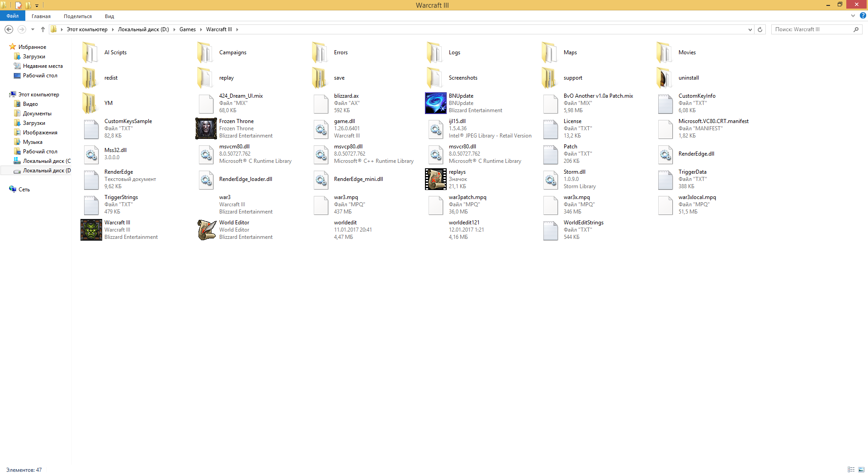Go to Этот компьютер in address bar

click(x=87, y=29)
